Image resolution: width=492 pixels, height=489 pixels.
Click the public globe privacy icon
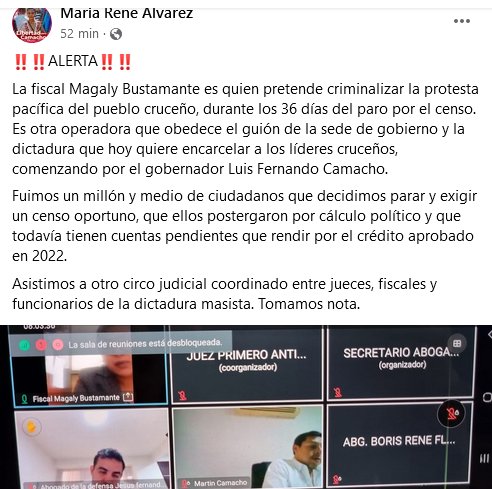116,34
